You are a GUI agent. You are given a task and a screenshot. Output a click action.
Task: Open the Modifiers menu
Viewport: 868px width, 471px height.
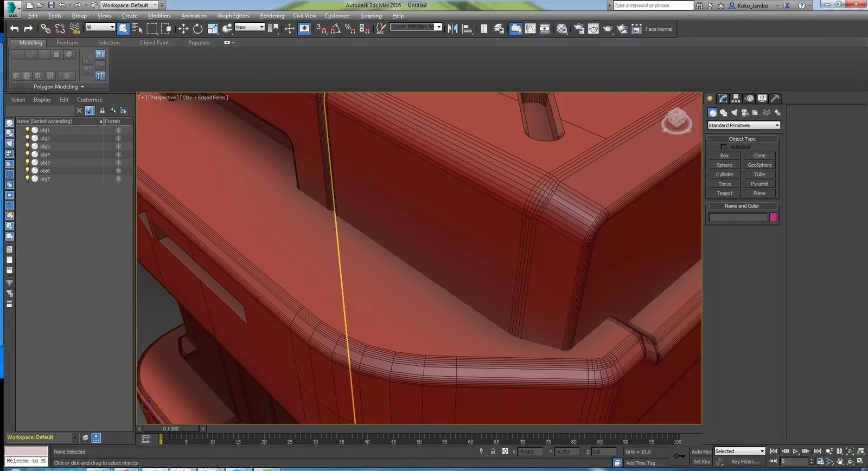(159, 16)
